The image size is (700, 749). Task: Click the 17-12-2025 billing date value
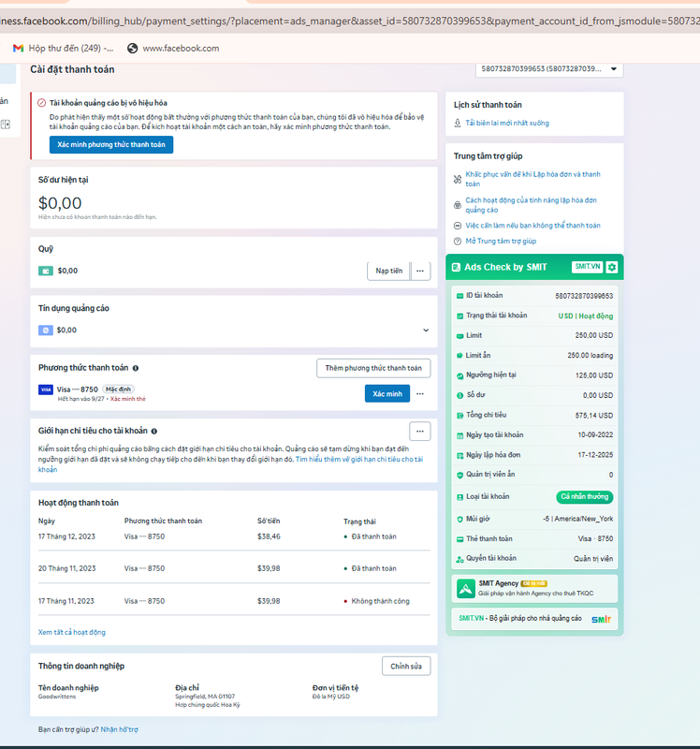(595, 455)
